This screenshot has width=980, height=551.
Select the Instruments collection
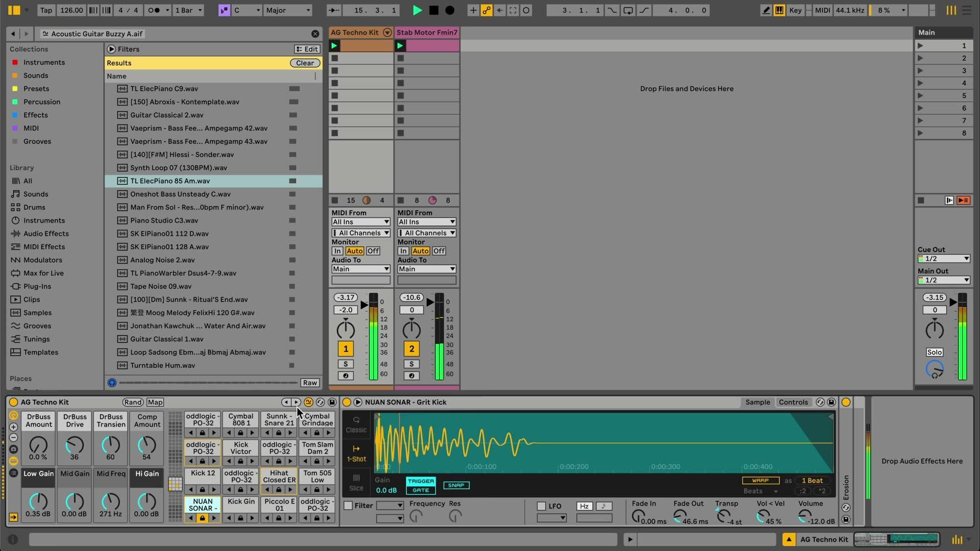coord(44,62)
